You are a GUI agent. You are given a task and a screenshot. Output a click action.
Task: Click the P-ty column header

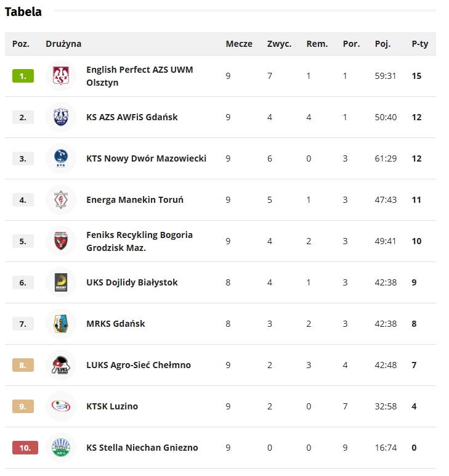coord(420,44)
